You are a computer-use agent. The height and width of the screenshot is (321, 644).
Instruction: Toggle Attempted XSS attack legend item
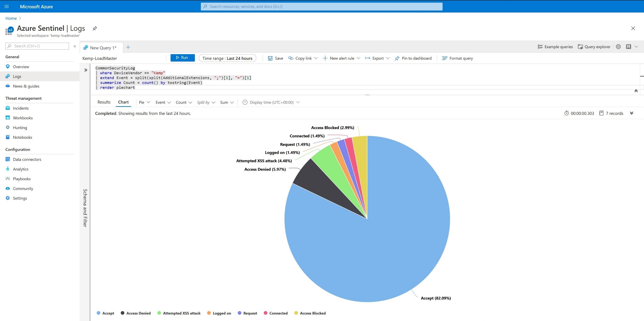179,313
